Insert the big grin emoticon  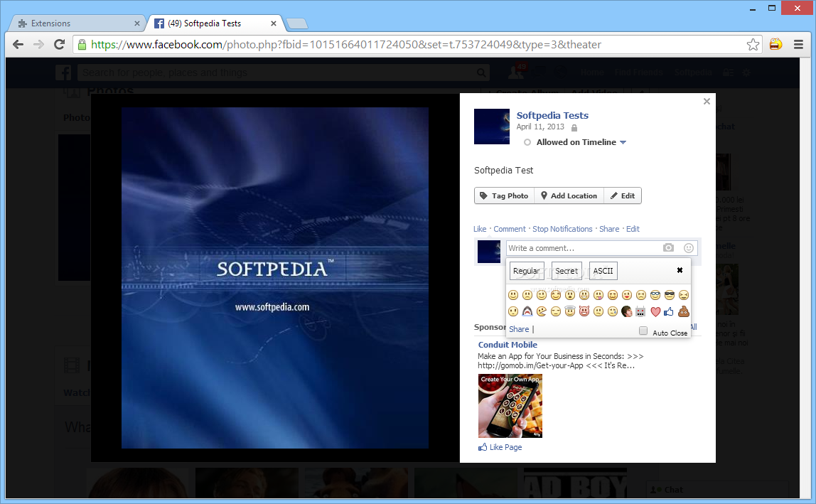tap(584, 295)
